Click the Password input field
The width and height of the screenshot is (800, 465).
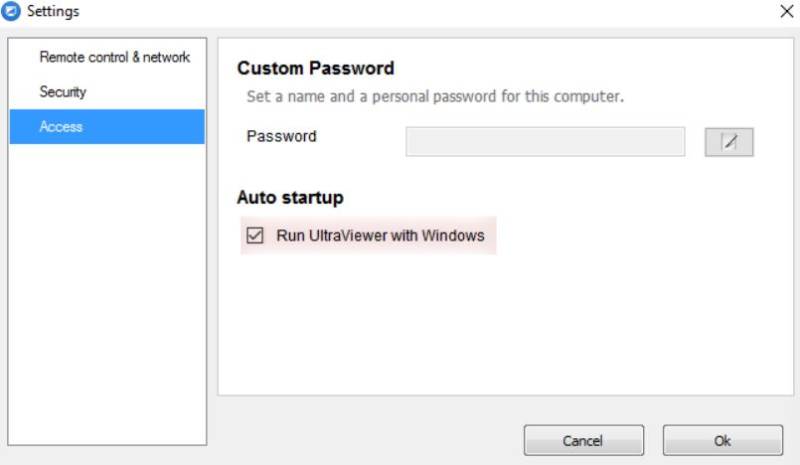tap(545, 142)
